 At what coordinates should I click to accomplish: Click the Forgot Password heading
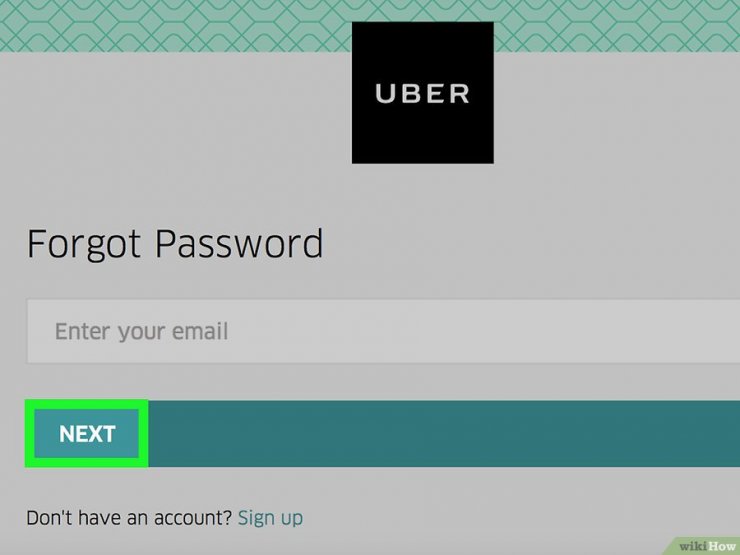[175, 244]
